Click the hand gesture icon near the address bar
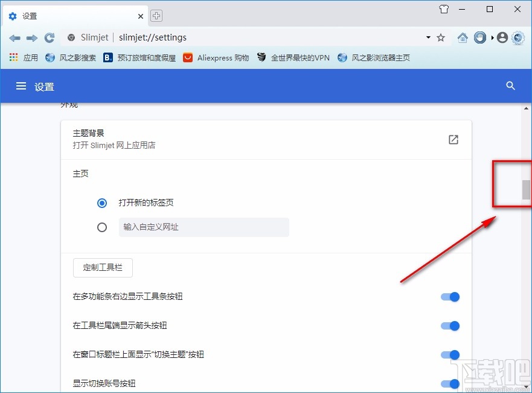The width and height of the screenshot is (532, 393). [x=479, y=37]
